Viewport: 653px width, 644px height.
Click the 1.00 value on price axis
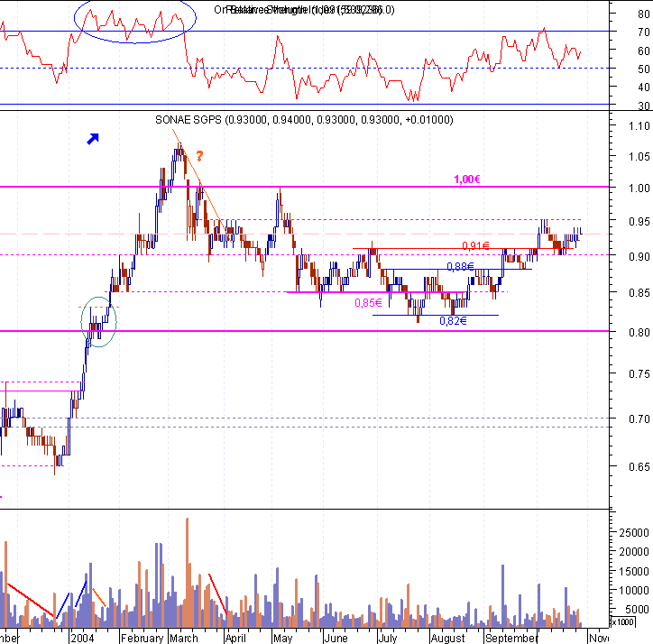[639, 188]
